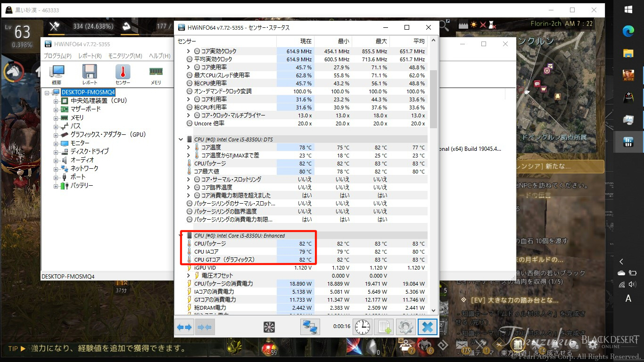This screenshot has width=644, height=362.
Task: Open sensor settings gear icon
Action: pyautogui.click(x=406, y=327)
